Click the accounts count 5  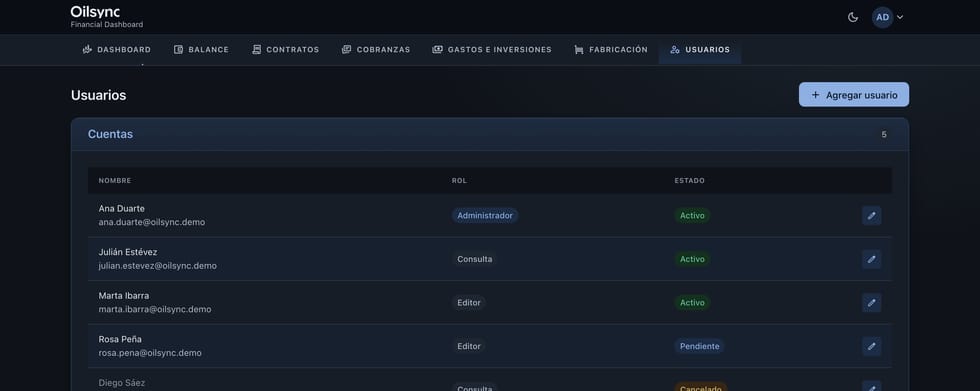884,135
